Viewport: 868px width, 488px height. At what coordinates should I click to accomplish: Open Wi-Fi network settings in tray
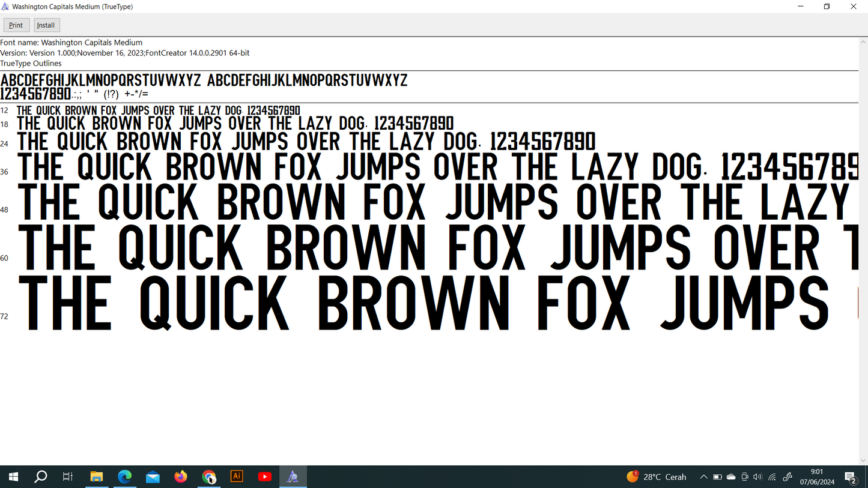click(772, 477)
